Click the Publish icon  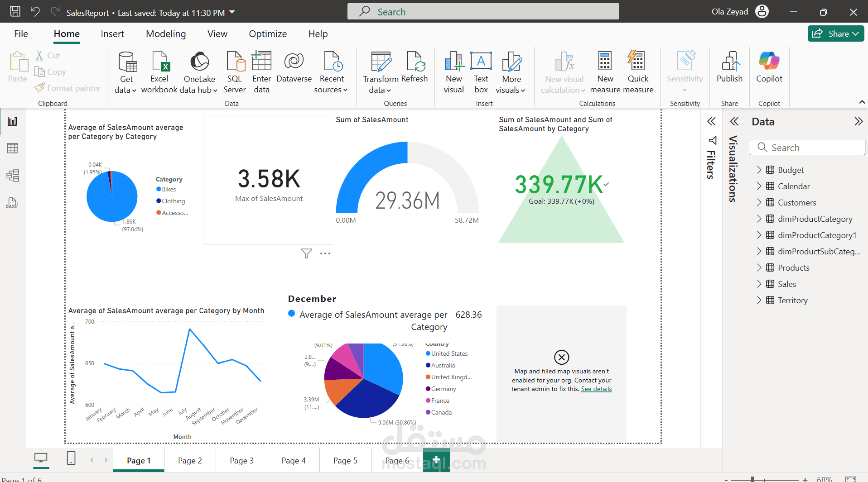click(x=730, y=61)
